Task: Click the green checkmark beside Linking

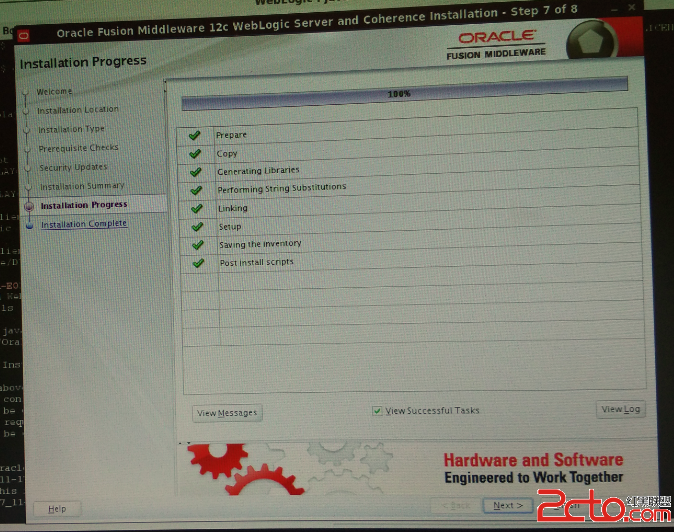Action: point(197,208)
